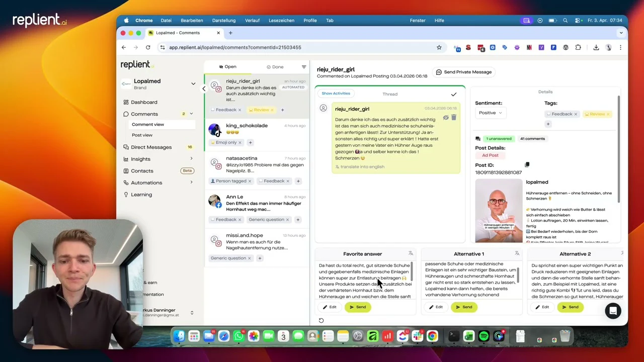Open Chrome three-dot menu

(620, 47)
